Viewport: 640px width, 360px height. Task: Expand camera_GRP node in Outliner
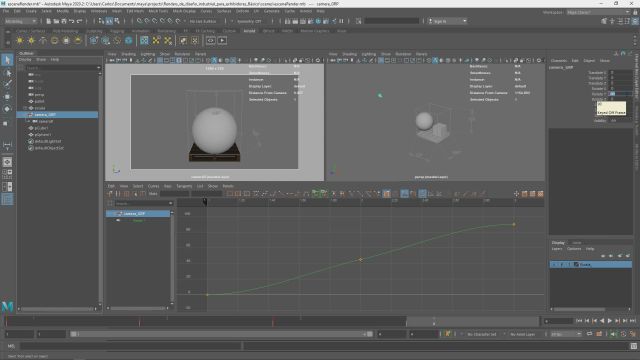(25, 115)
